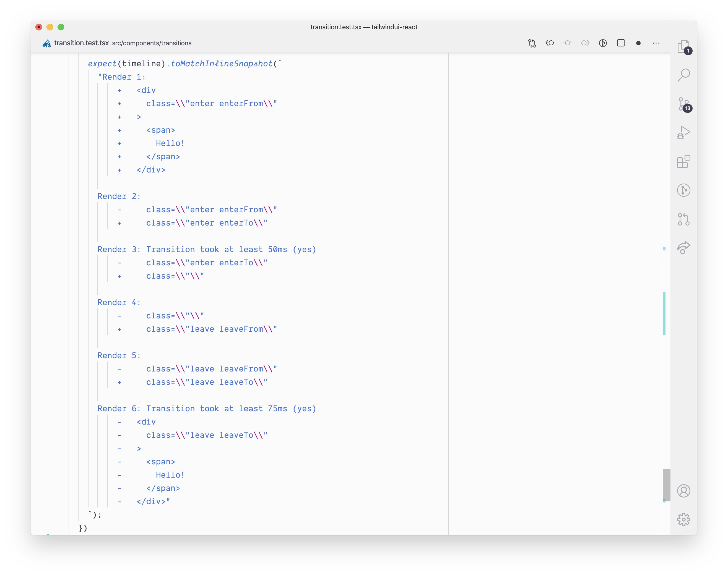Click the 'Render 1:' line
Screen dimensions: 728x576
pyautogui.click(x=121, y=77)
